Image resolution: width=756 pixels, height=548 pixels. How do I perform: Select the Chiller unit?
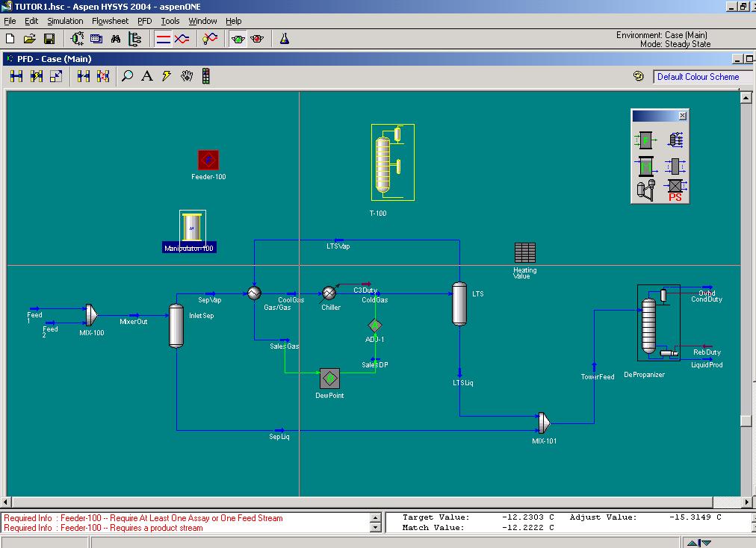(329, 293)
